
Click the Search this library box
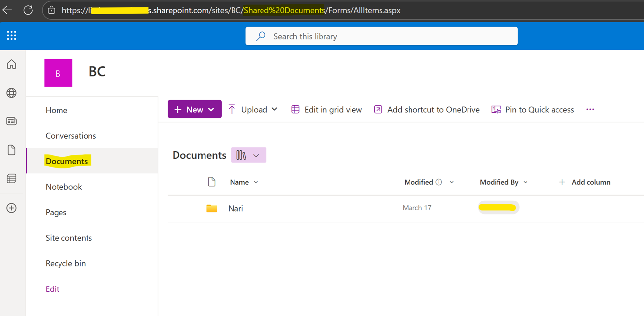click(381, 36)
